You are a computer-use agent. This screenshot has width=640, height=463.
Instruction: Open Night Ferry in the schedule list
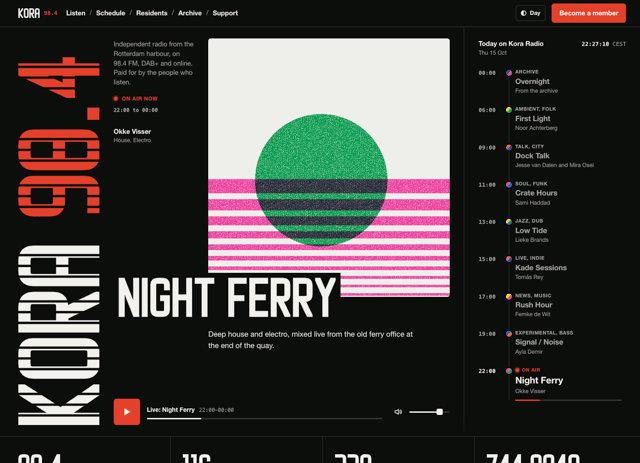(539, 380)
